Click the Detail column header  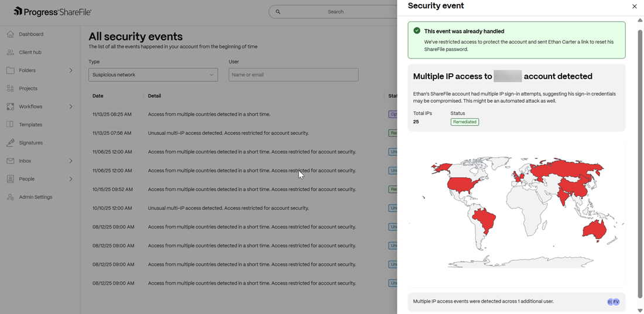click(155, 96)
